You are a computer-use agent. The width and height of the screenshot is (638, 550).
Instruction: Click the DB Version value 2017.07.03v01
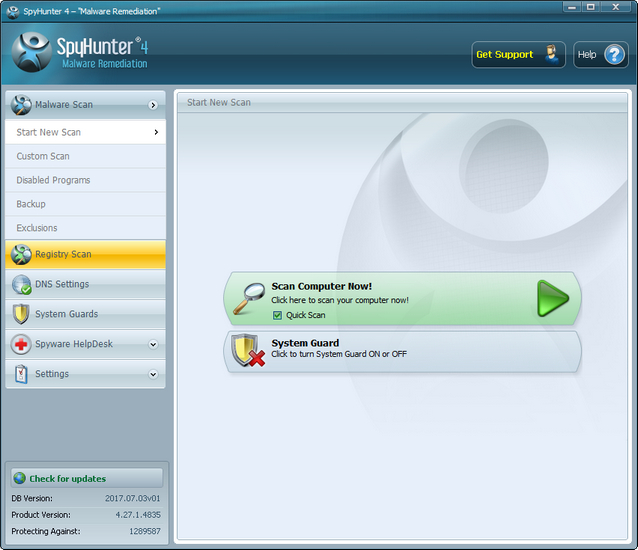[133, 498]
